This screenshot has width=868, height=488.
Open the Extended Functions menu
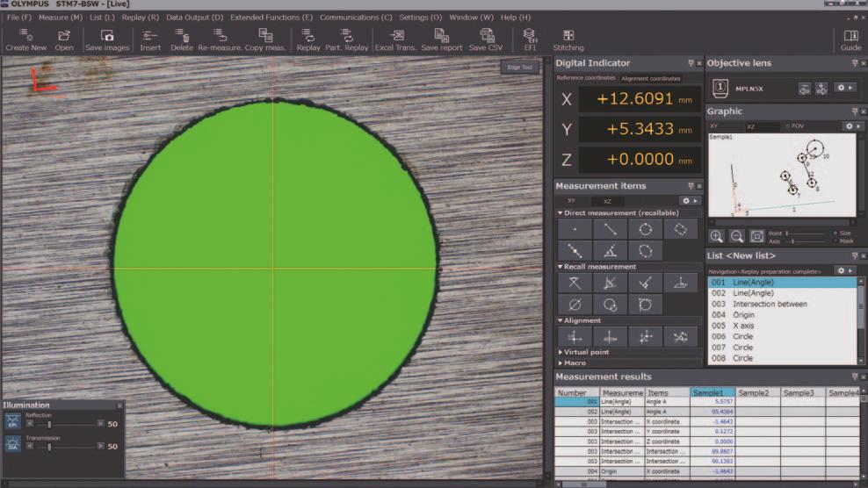point(271,18)
